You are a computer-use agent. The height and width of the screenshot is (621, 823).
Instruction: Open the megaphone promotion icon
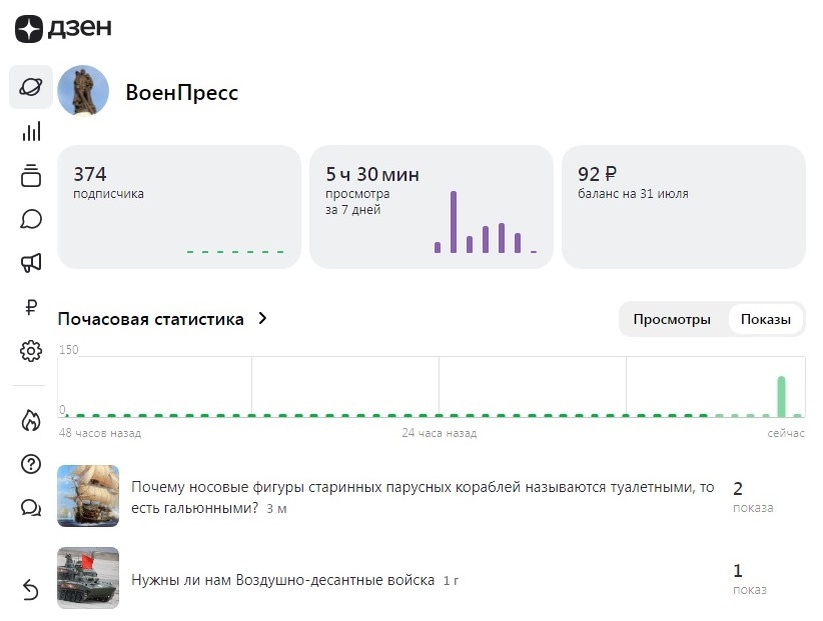click(31, 262)
